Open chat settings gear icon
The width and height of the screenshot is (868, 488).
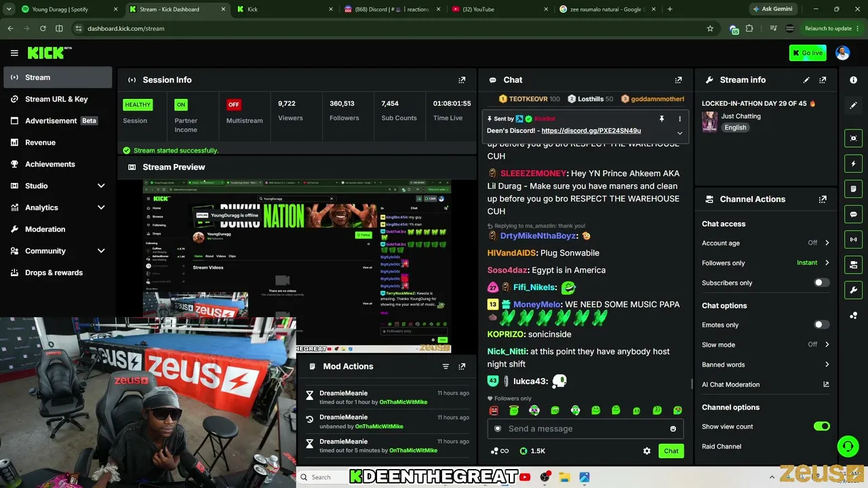[647, 451]
